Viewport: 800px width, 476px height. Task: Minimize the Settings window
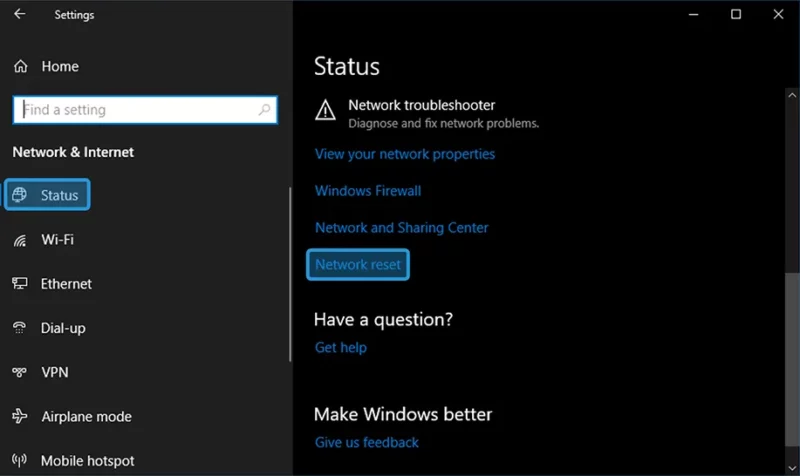pos(693,14)
